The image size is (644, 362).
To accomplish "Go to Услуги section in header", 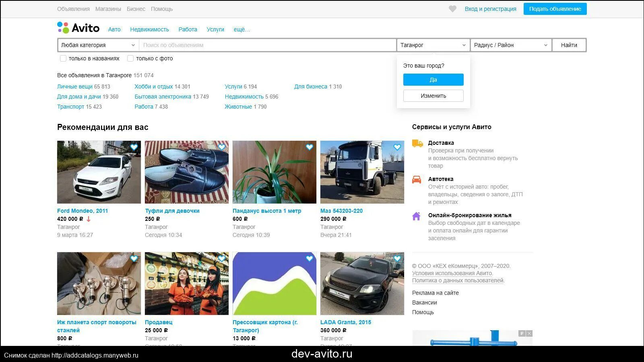I will (x=215, y=29).
